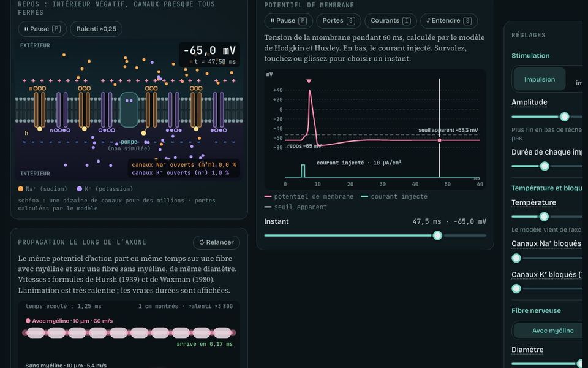This screenshot has height=368, width=588.
Task: Click the pink cursor dot on the voltage curve
Action: tap(440, 140)
